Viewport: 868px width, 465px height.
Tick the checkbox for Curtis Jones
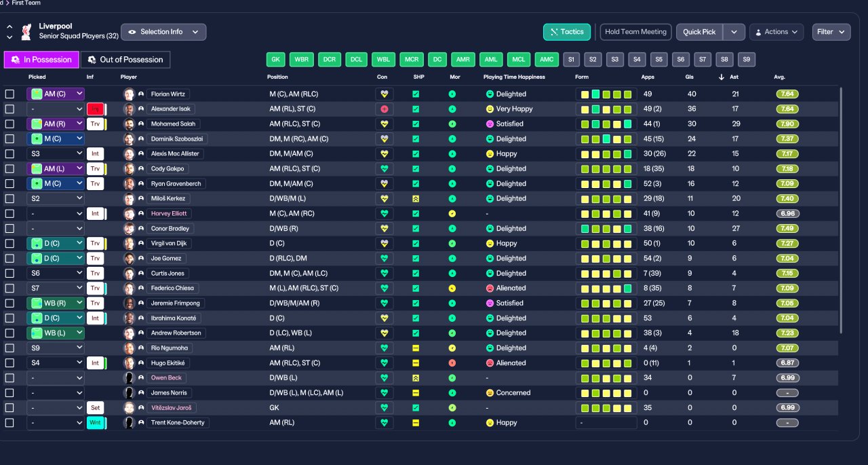click(9, 273)
